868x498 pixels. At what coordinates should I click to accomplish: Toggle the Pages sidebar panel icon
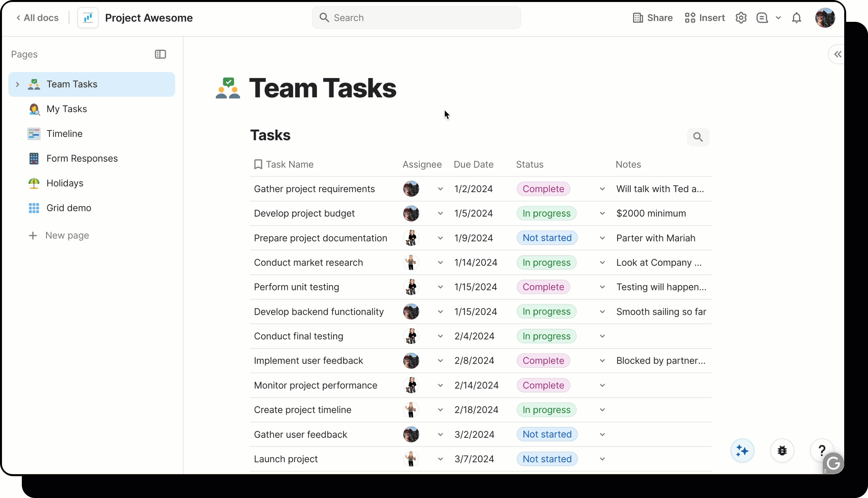pyautogui.click(x=160, y=54)
